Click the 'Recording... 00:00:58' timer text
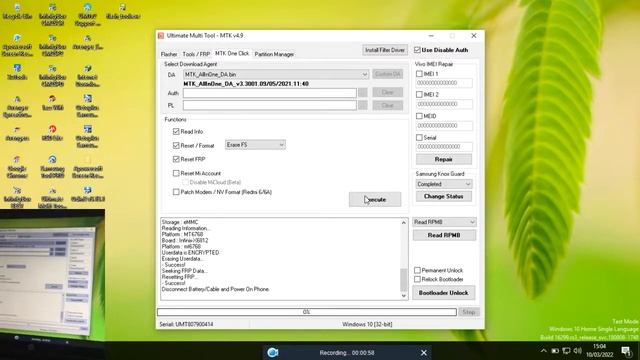Screen dimensions: 640x360 click(347, 353)
